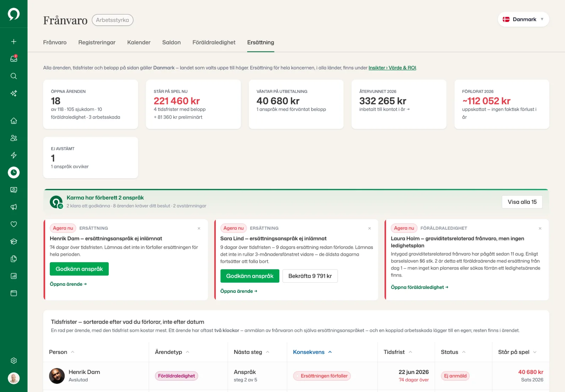
Task: Click the Visa alla 15 button
Action: pyautogui.click(x=522, y=202)
